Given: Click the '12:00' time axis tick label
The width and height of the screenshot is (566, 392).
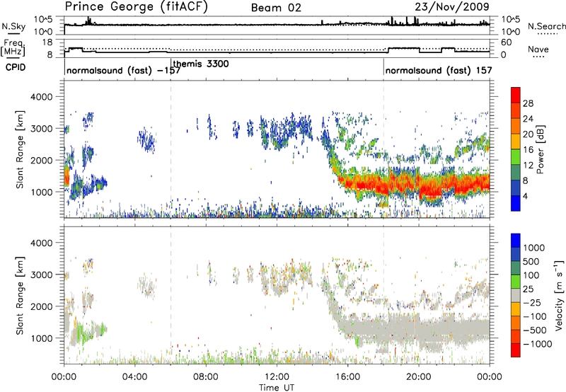Looking at the screenshot, I should tap(277, 377).
